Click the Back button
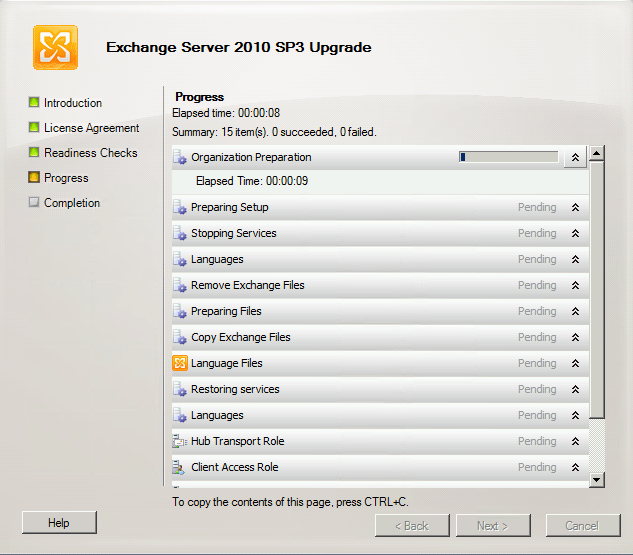The image size is (633, 555). [412, 526]
